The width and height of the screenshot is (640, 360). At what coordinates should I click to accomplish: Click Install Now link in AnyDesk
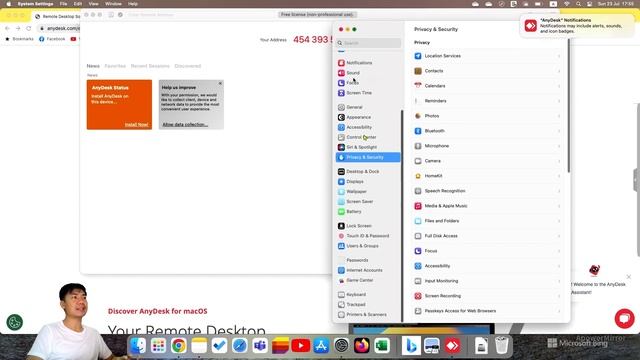136,124
